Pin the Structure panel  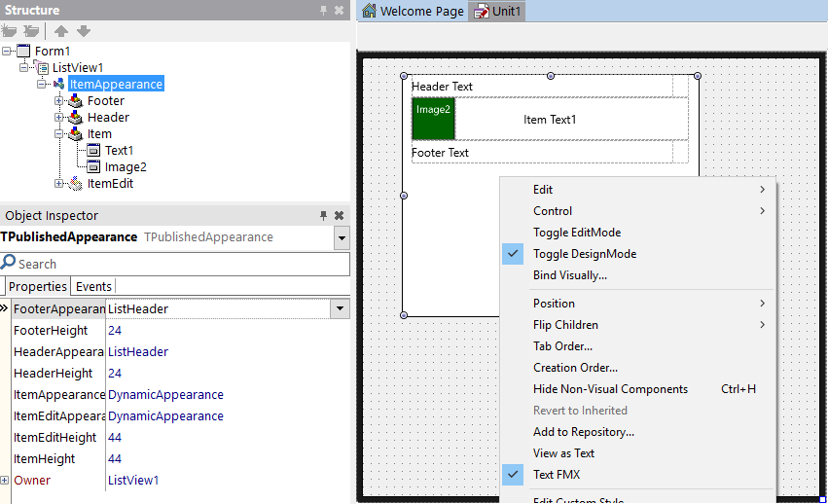tap(323, 10)
